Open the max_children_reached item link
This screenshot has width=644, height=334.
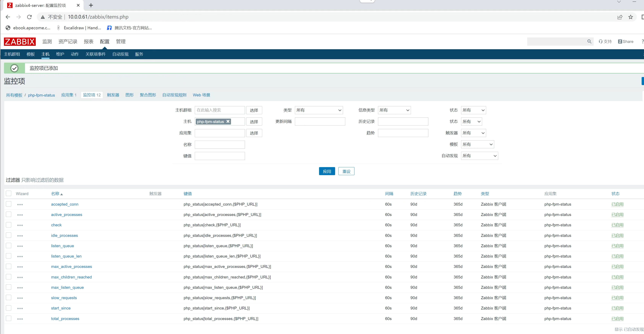(71, 277)
